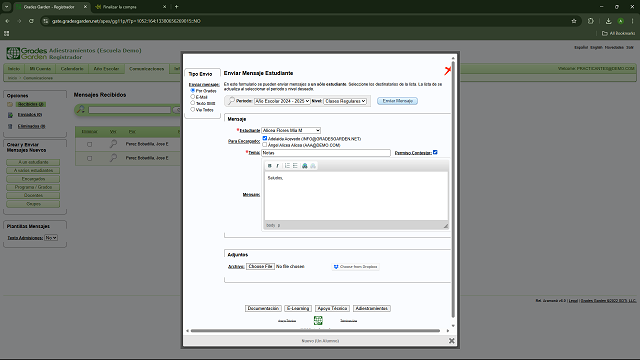640x360 pixels.
Task: Open the Comunicaciones menu tab
Action: tap(147, 69)
